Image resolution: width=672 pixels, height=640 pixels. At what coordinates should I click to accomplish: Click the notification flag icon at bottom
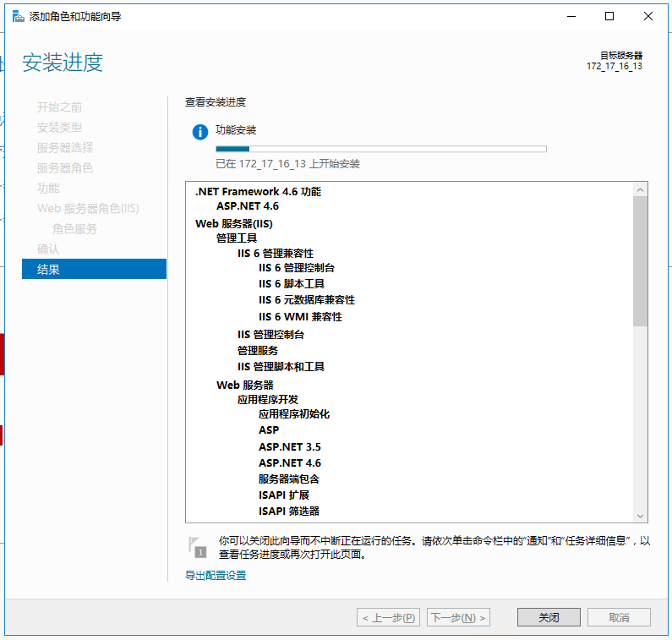coord(196,546)
